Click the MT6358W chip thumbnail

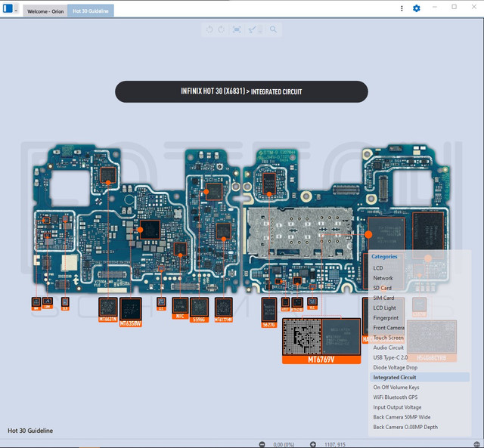tap(131, 312)
